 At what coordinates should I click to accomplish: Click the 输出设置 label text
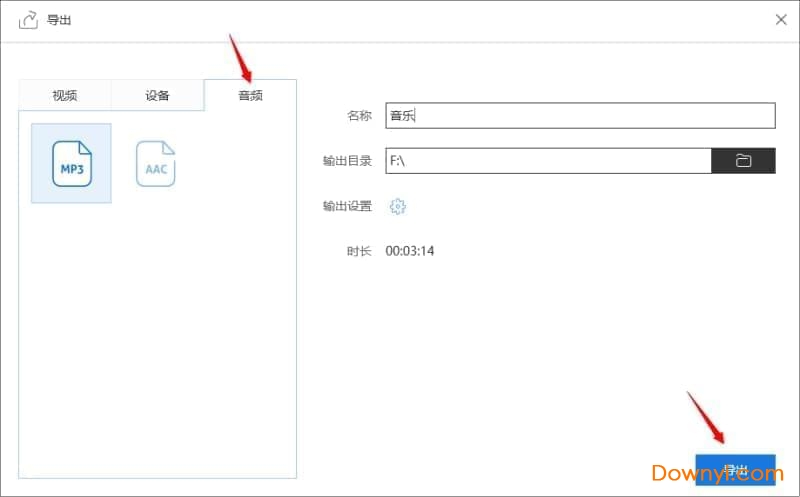[x=347, y=206]
